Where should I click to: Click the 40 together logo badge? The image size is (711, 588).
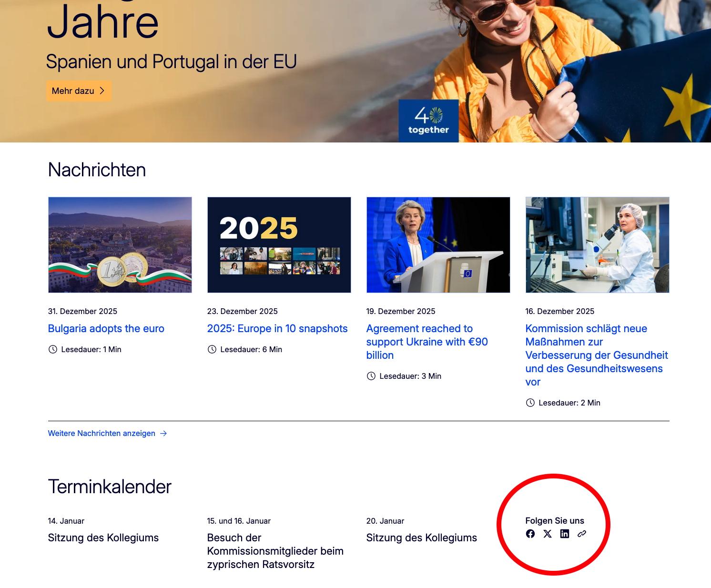pos(428,121)
